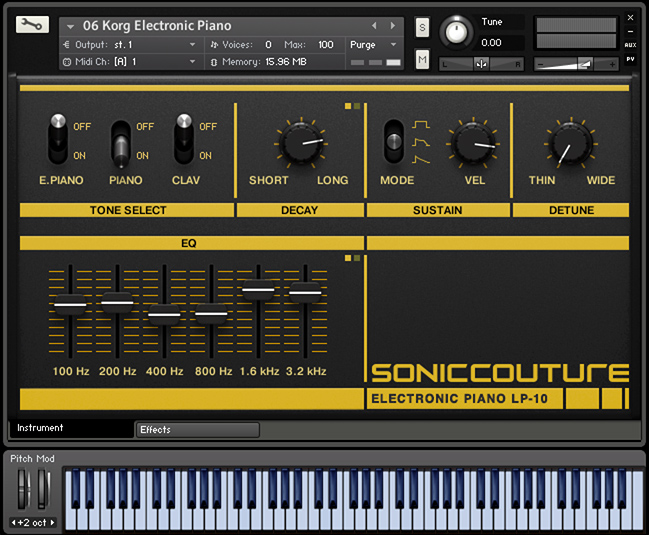
Task: Click the AUX sends button
Action: (630, 45)
